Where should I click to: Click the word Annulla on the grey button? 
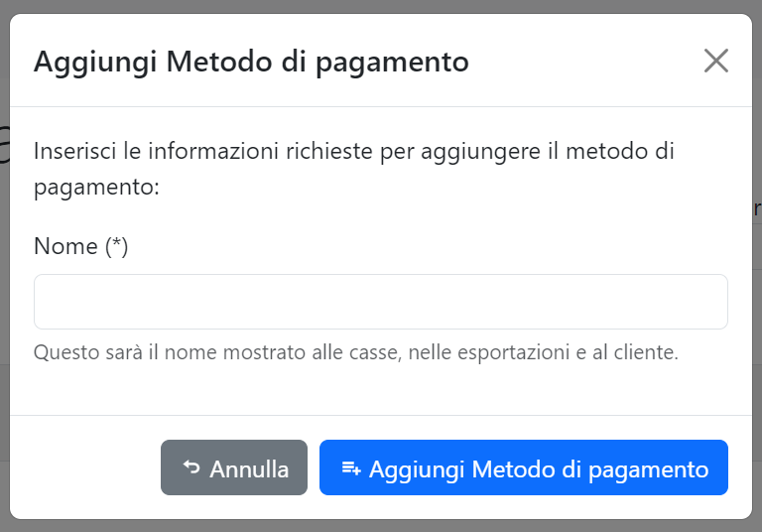click(x=249, y=469)
